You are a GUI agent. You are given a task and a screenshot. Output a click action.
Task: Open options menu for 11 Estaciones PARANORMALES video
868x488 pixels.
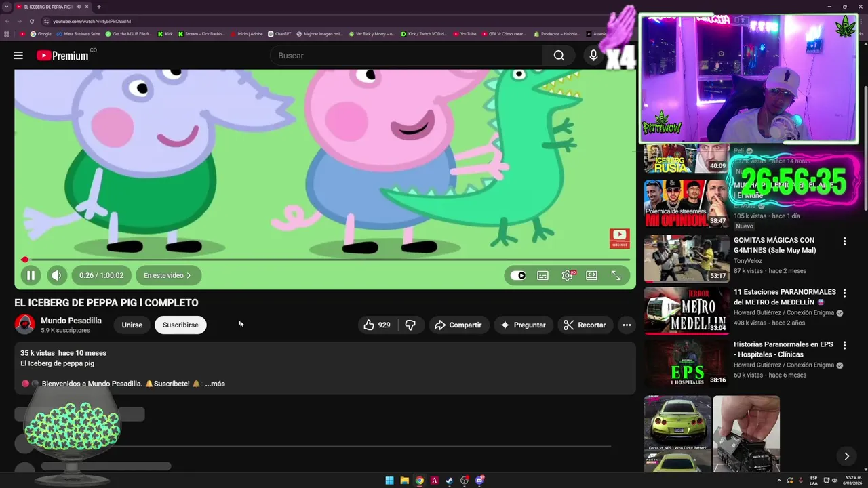pos(844,293)
